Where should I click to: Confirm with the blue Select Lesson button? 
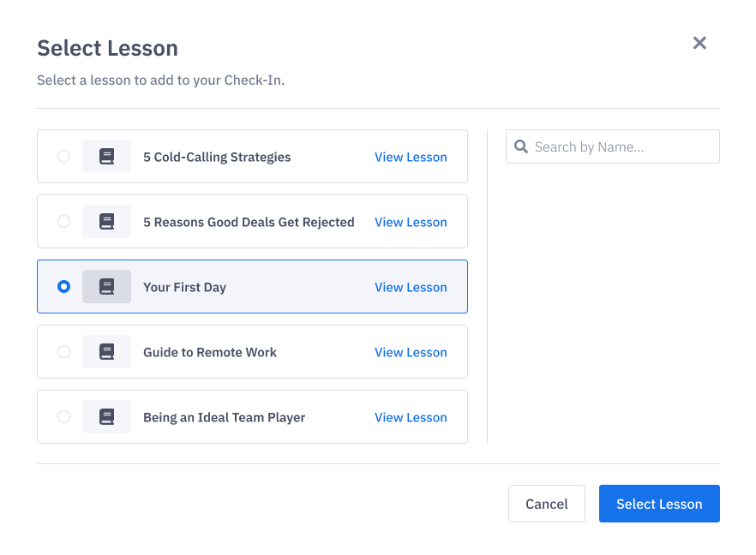(659, 504)
